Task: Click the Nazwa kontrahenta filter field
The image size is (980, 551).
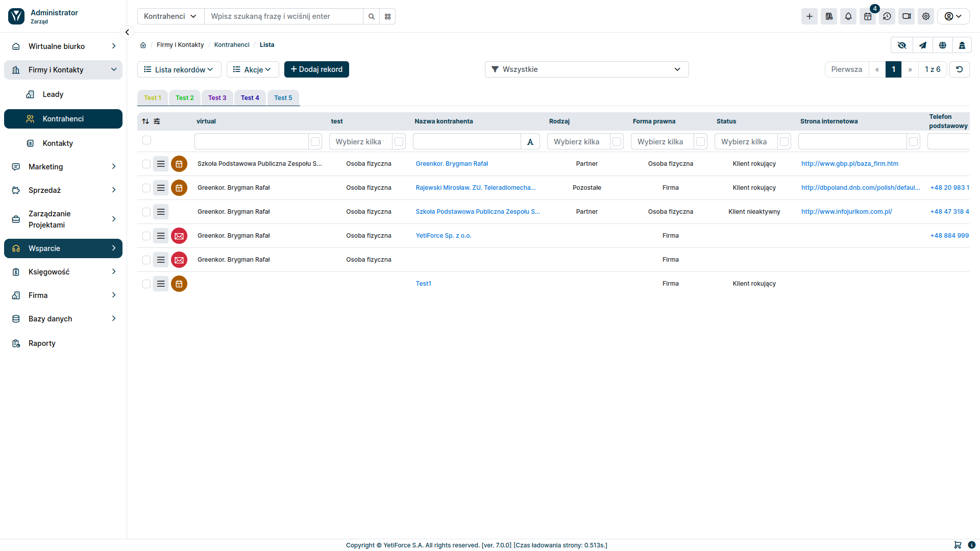Action: click(467, 142)
